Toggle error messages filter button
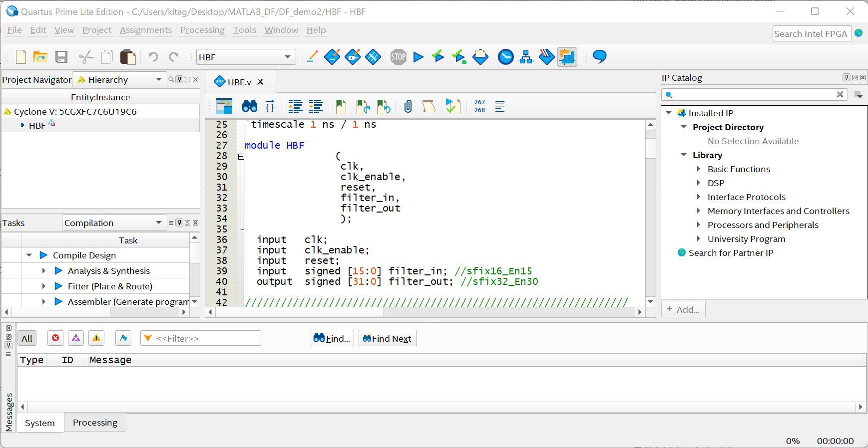This screenshot has height=448, width=868. tap(55, 338)
